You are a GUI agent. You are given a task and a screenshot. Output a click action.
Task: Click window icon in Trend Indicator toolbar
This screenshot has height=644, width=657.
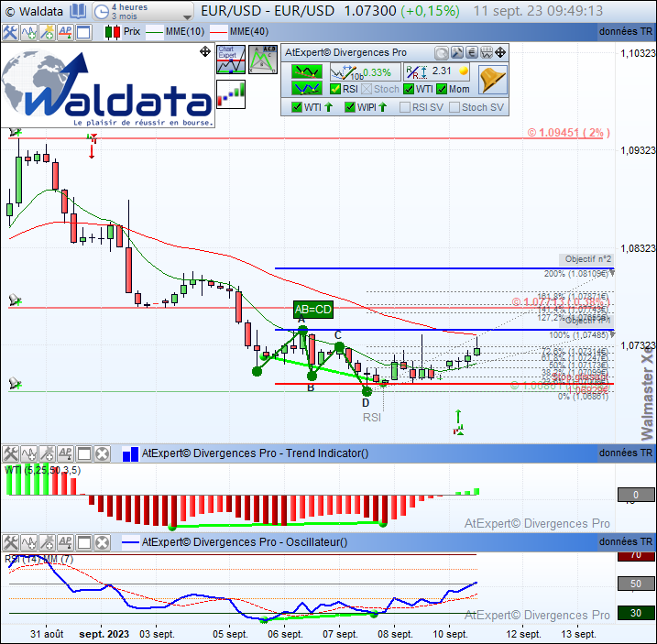83,453
